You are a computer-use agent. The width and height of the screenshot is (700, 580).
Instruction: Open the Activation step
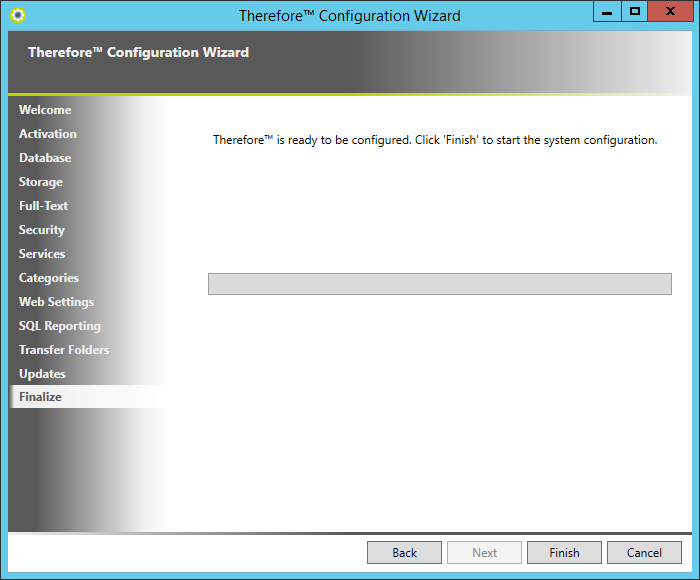click(48, 134)
